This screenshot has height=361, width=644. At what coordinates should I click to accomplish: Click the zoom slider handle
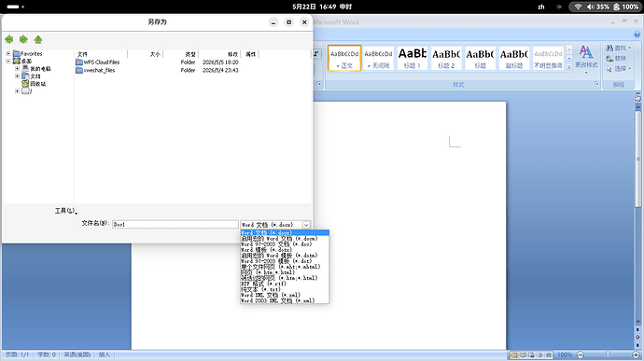pos(608,354)
